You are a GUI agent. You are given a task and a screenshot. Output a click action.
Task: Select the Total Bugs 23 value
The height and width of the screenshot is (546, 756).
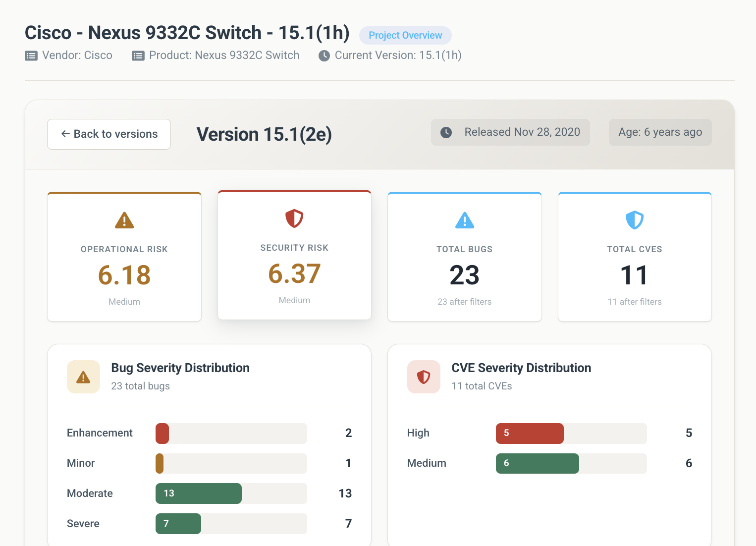465,275
